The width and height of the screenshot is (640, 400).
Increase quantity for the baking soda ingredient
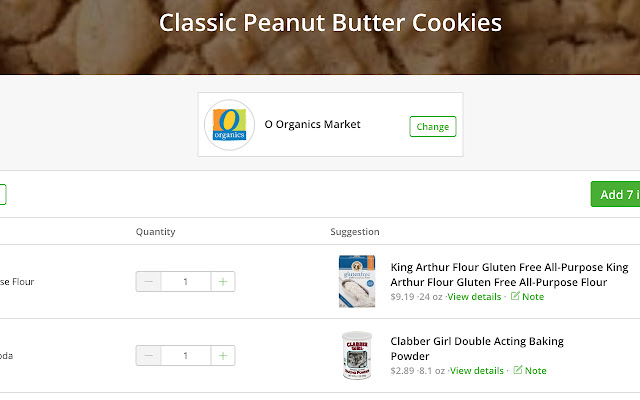223,355
